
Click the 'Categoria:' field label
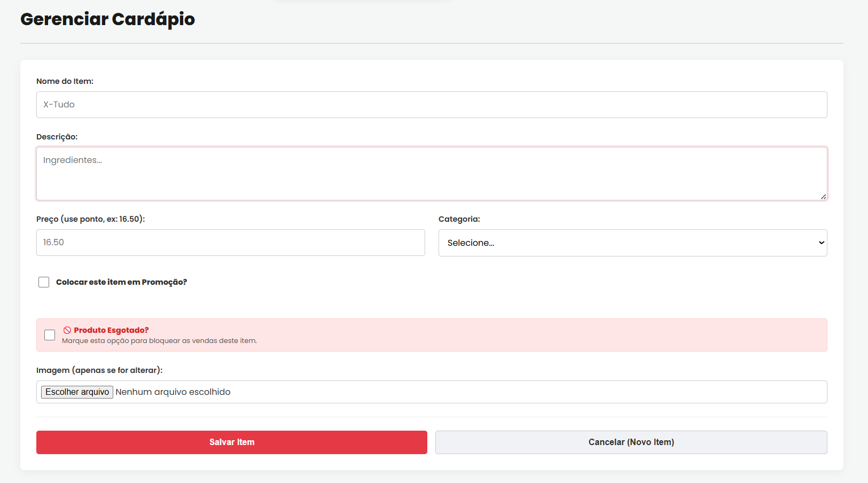(x=459, y=219)
